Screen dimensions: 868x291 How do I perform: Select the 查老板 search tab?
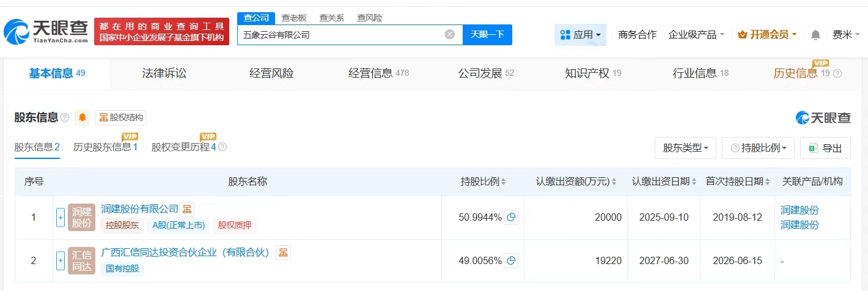[294, 18]
